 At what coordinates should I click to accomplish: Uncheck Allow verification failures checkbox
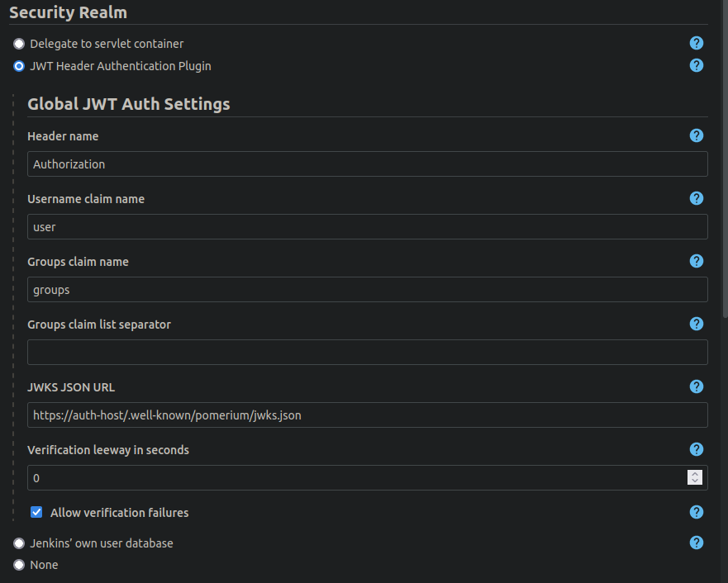point(36,512)
